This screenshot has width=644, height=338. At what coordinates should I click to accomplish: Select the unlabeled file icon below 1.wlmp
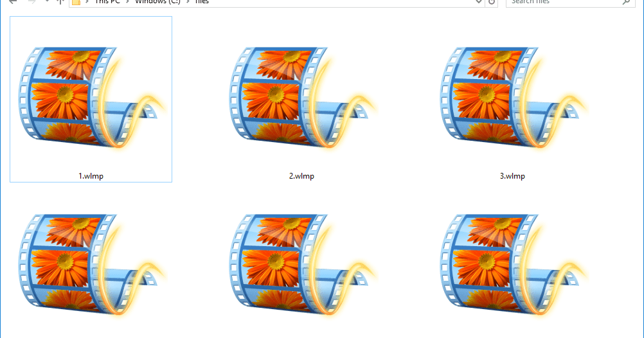[x=91, y=265]
